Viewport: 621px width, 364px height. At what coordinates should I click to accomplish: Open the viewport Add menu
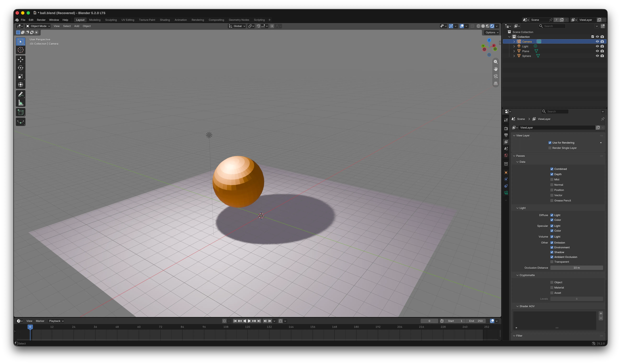point(77,26)
